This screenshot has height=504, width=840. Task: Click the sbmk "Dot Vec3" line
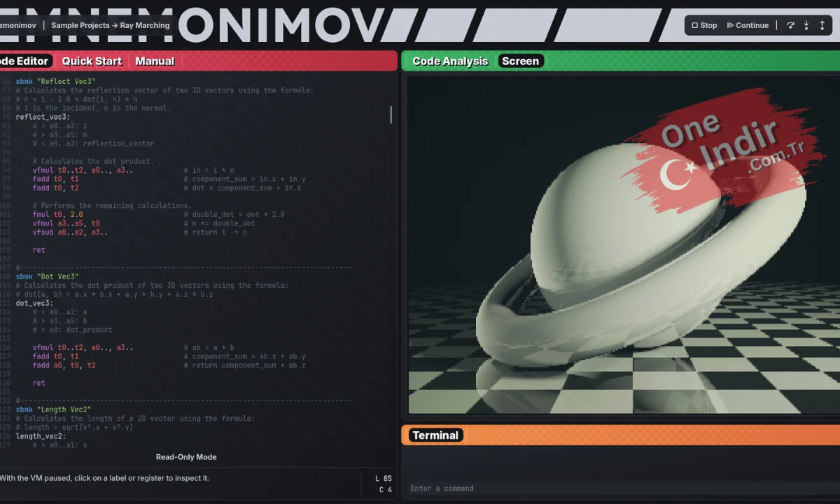pyautogui.click(x=47, y=276)
